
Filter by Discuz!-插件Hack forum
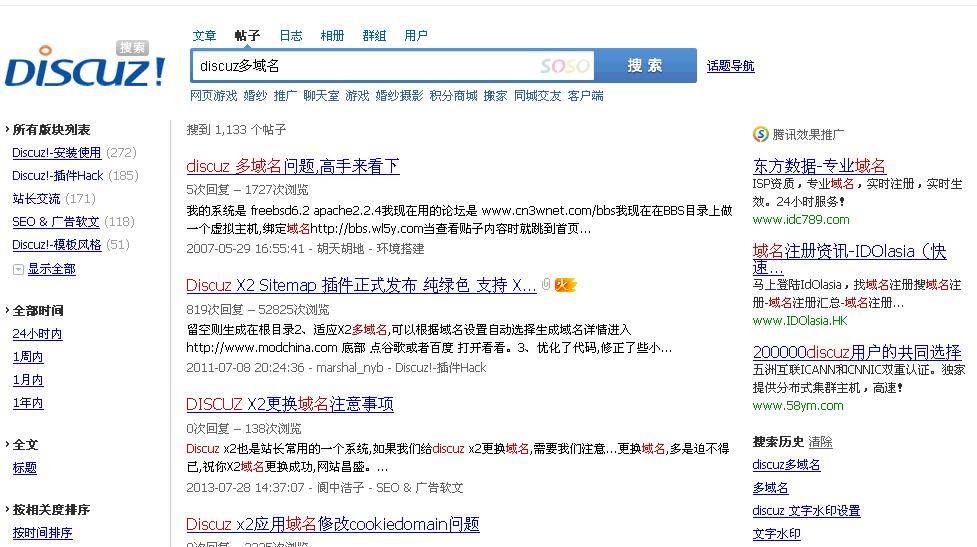pyautogui.click(x=57, y=176)
